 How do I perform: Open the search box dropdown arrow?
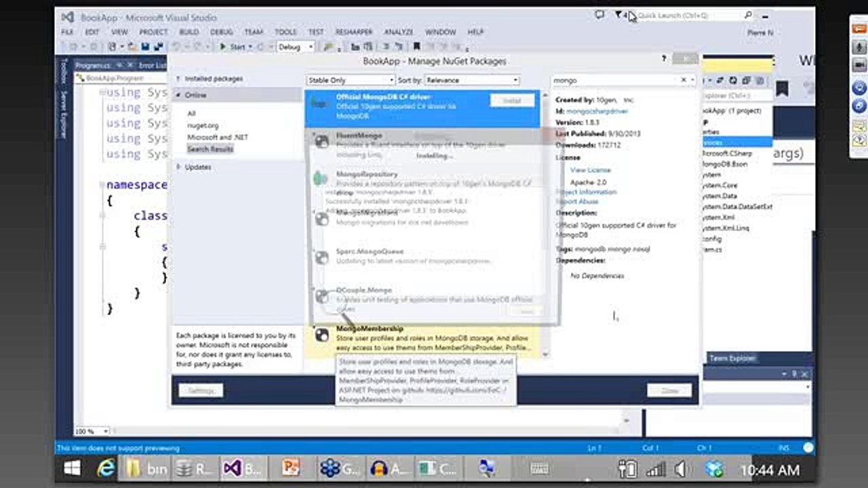pos(692,80)
